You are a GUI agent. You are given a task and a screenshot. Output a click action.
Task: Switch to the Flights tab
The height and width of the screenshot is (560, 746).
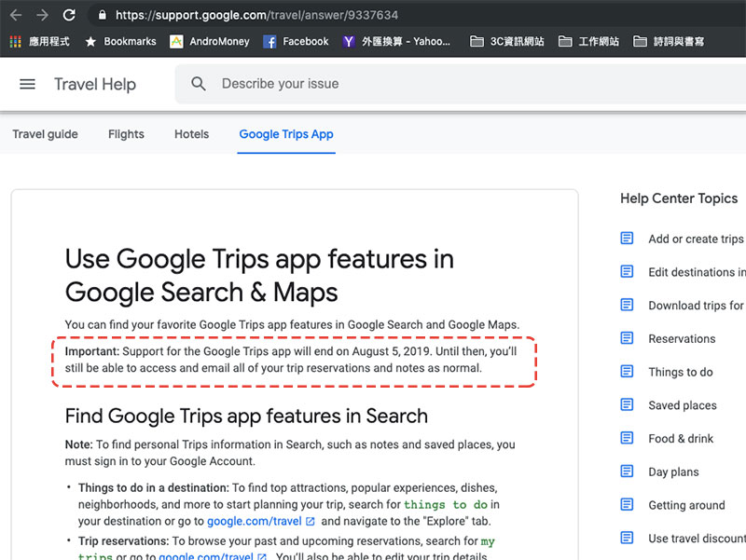click(x=126, y=134)
